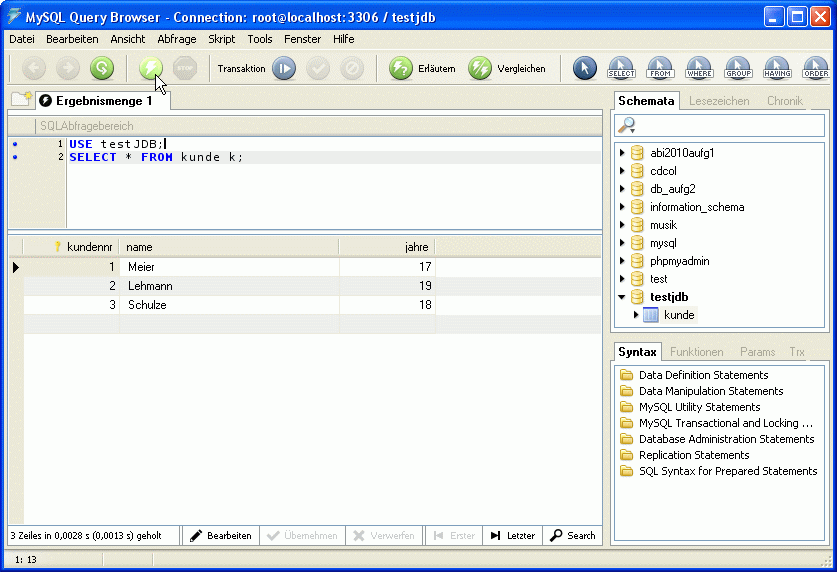Expand the kunde table node
Viewport: 837px width, 572px height.
pos(636,315)
